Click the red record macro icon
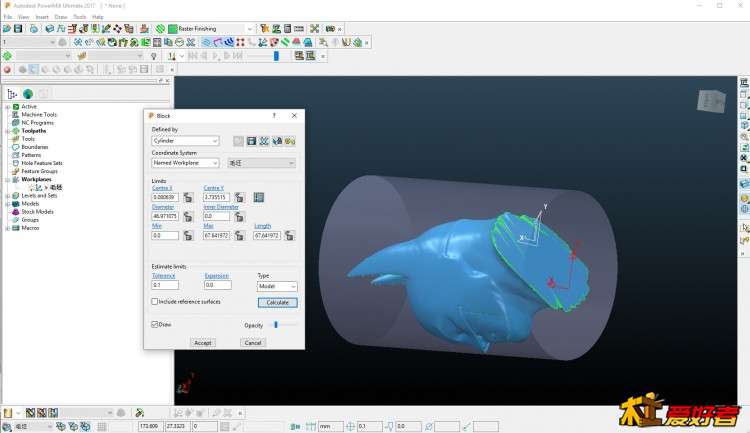This screenshot has width=750, height=433. coord(7,69)
